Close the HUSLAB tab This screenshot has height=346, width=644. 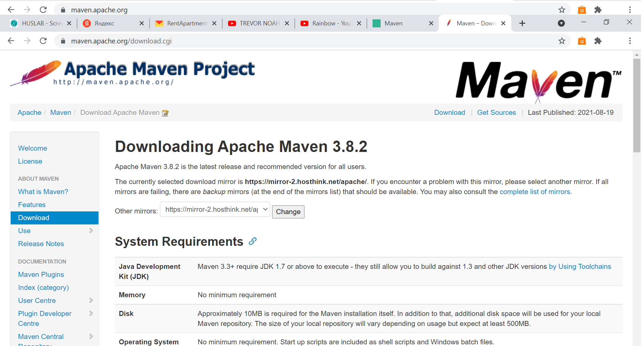pyautogui.click(x=69, y=23)
